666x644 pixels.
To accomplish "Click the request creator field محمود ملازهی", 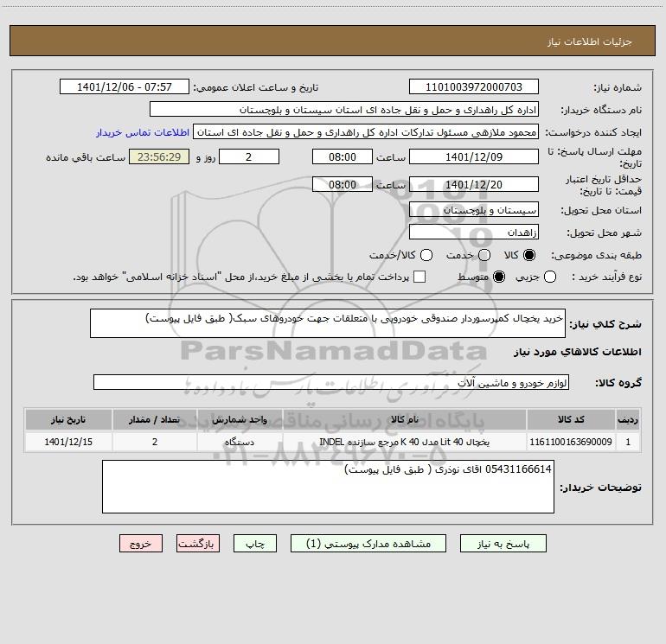I will pyautogui.click(x=366, y=132).
